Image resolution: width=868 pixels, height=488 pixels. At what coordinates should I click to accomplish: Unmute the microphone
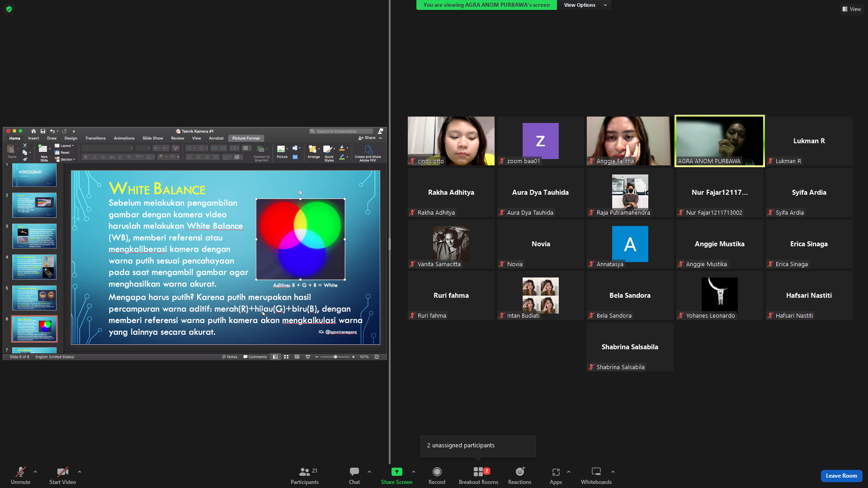click(20, 476)
